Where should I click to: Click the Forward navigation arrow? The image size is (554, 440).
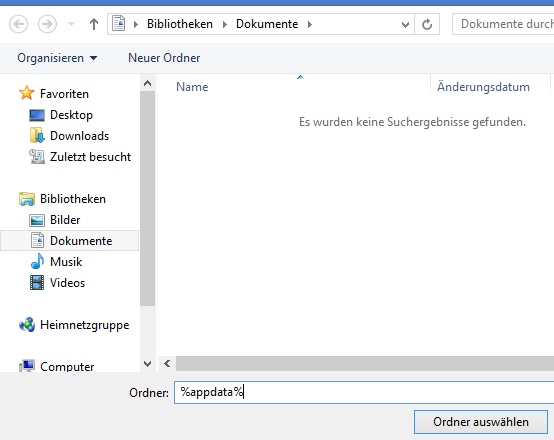tap(47, 24)
